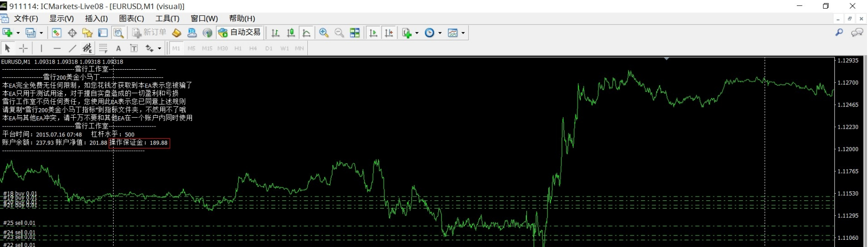The image size is (868, 247).
Task: Expand the indicators list dropdown arrow
Action: click(x=417, y=33)
